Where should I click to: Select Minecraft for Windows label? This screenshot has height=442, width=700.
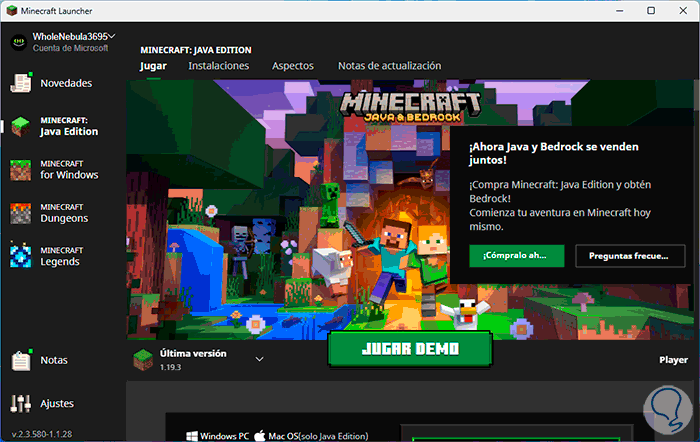(x=69, y=170)
